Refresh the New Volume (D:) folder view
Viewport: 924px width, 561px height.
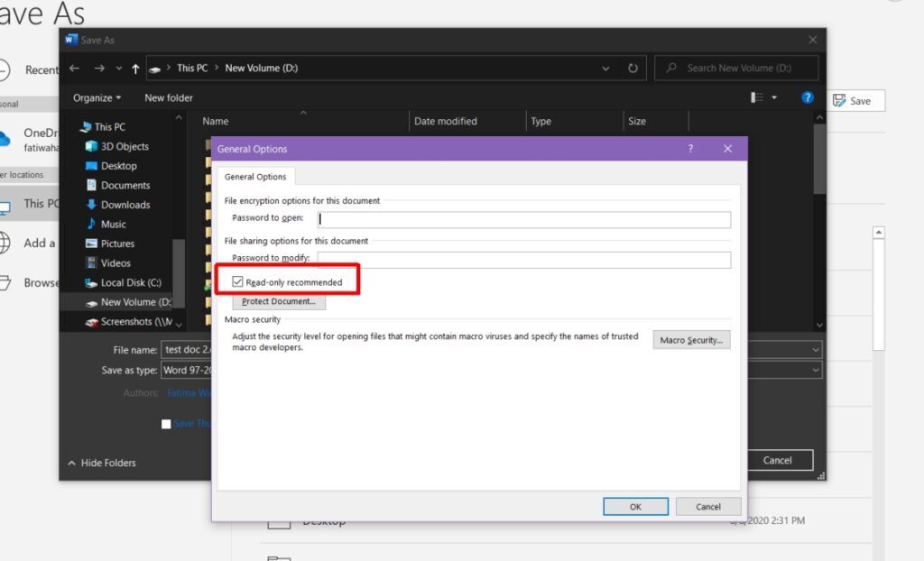click(633, 68)
